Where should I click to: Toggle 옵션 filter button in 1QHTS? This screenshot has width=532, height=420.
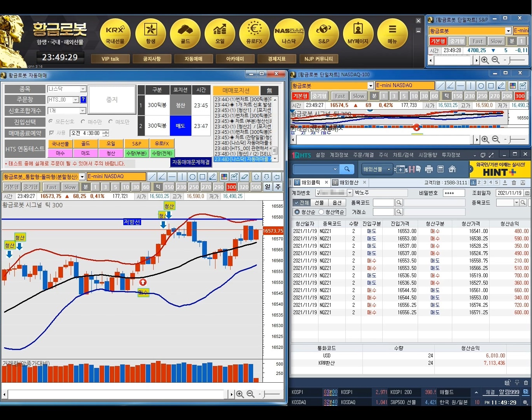pos(337,203)
